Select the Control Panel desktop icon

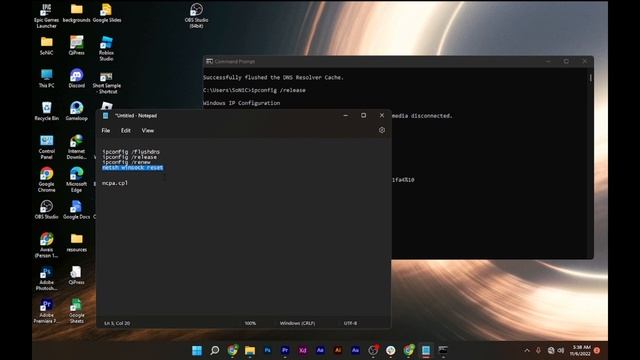(x=46, y=147)
